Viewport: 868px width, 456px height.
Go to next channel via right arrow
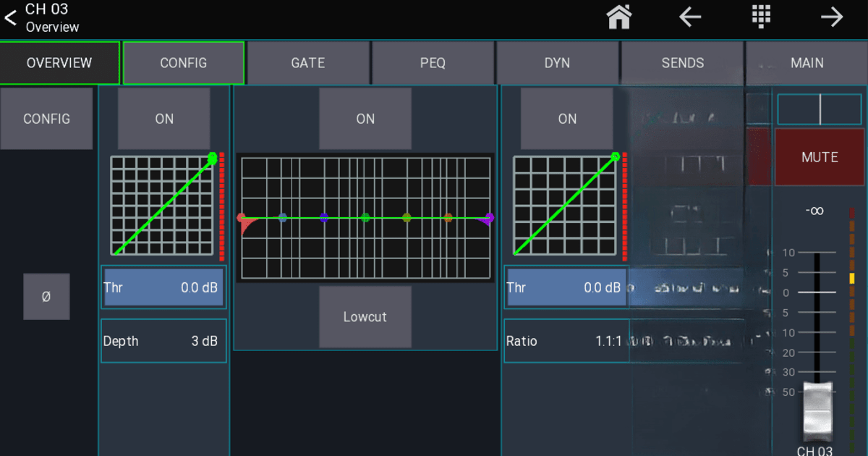point(832,17)
